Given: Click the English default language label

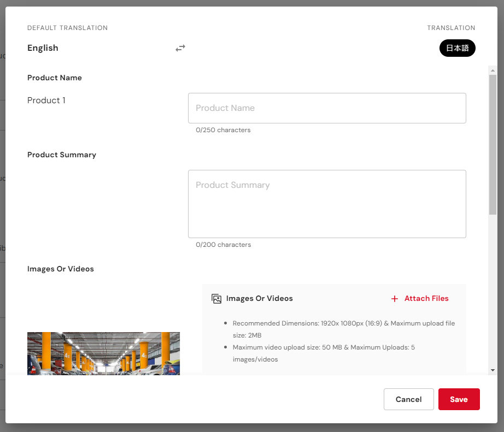Looking at the screenshot, I should coord(43,48).
